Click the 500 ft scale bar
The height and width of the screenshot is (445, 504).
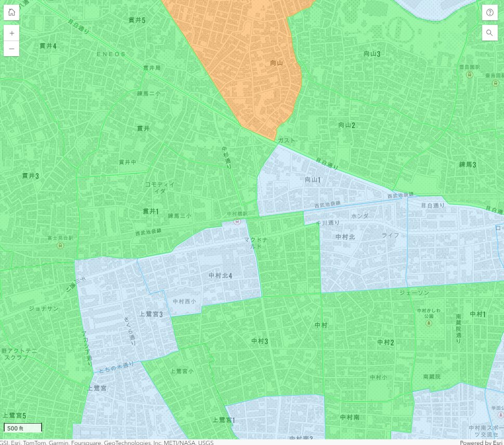[x=23, y=427]
